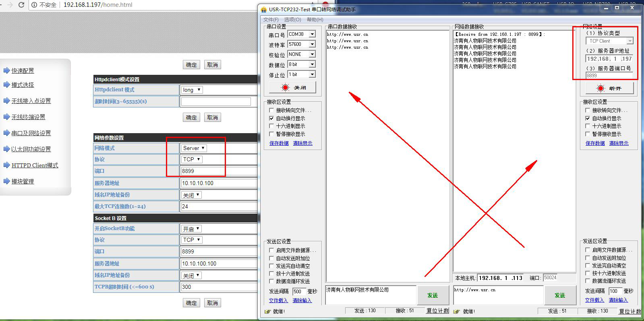Open the 文件(F) menu
644x321 pixels.
(x=271, y=19)
